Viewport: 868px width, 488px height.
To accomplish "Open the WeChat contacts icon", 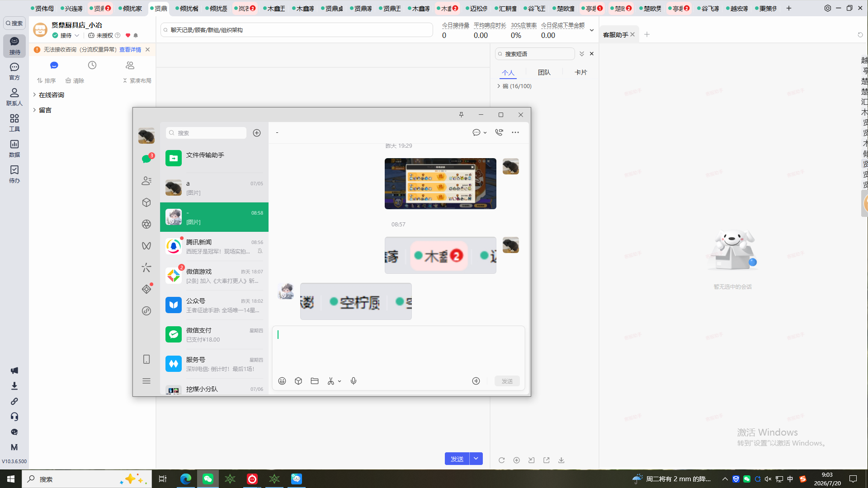I will 146,181.
